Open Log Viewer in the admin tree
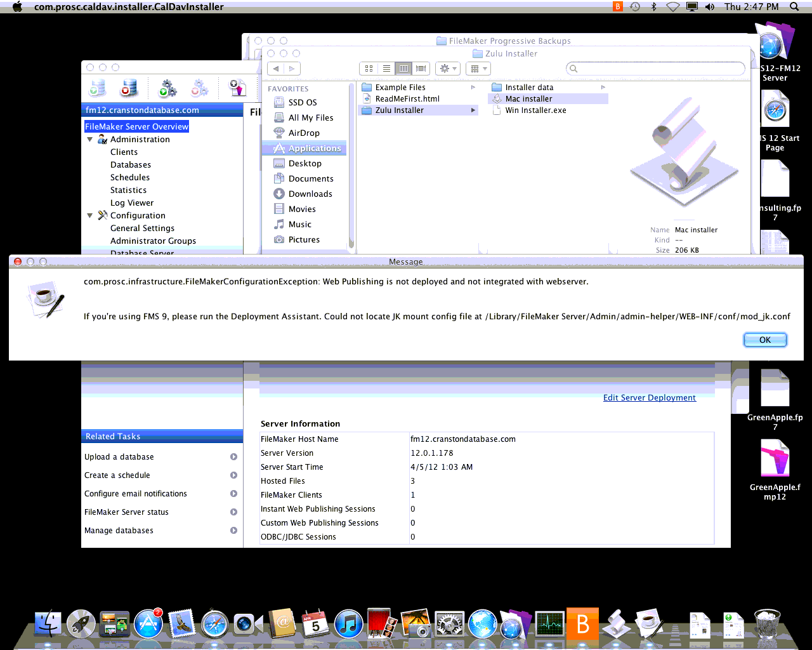Viewport: 812px width, 650px height. click(132, 203)
